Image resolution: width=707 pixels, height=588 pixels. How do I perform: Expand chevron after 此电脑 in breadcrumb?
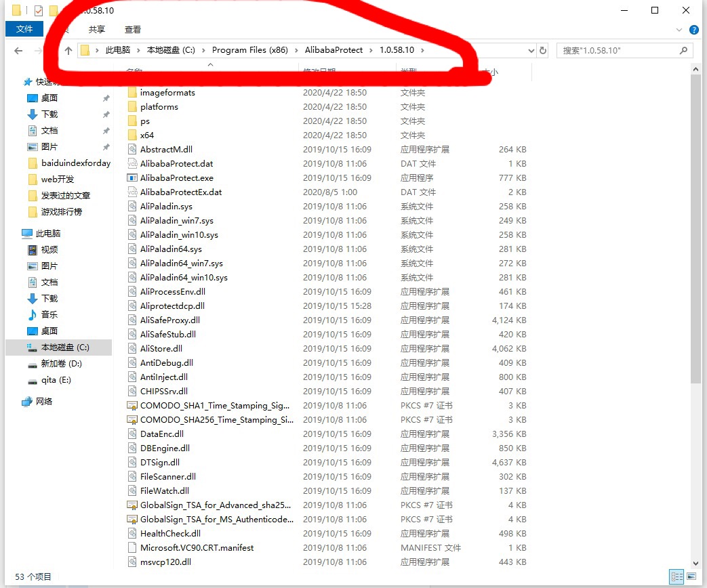pos(138,50)
